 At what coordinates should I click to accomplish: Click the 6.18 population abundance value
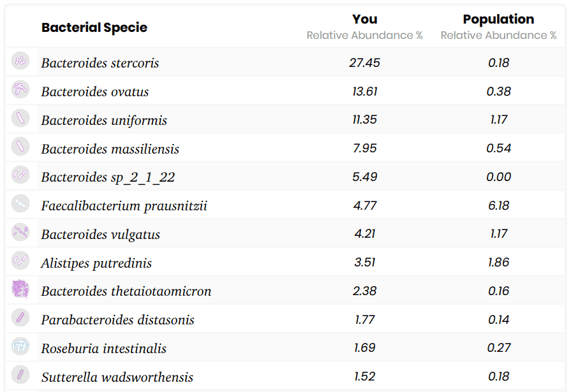click(498, 205)
